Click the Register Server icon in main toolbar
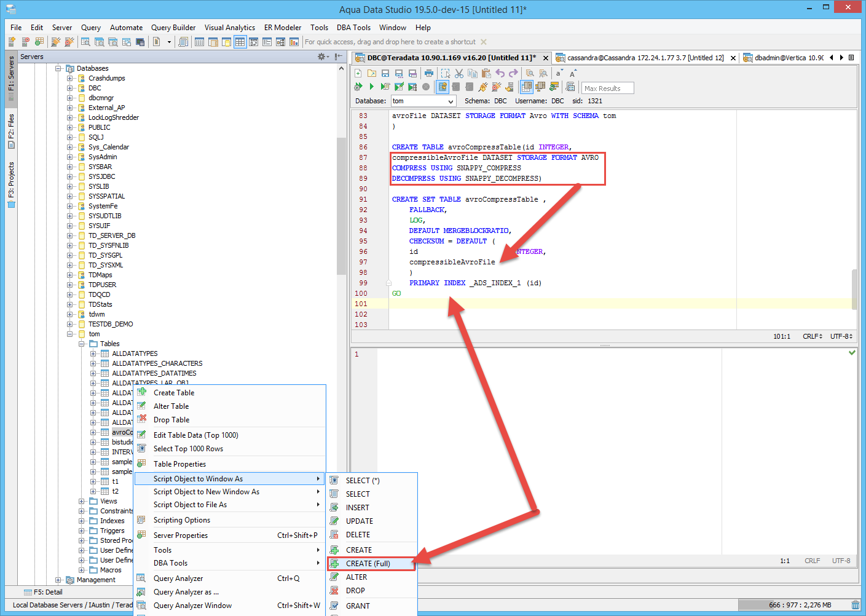This screenshot has width=866, height=616. pos(12,42)
